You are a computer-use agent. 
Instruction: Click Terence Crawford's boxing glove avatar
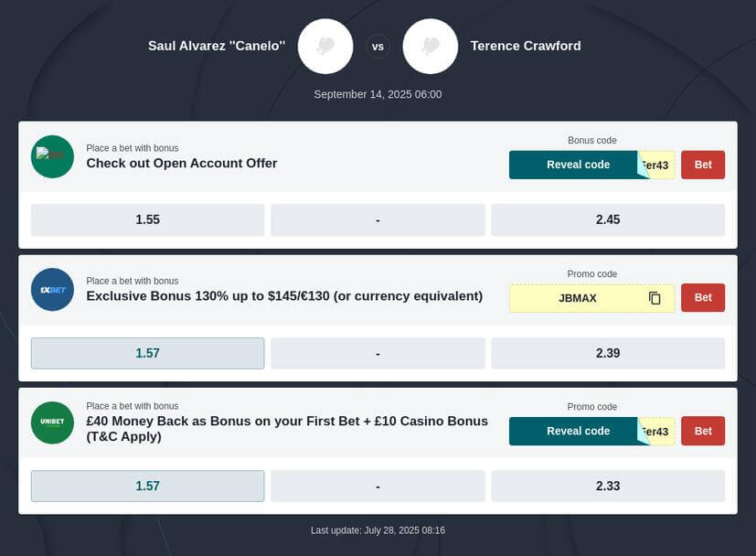(x=430, y=47)
